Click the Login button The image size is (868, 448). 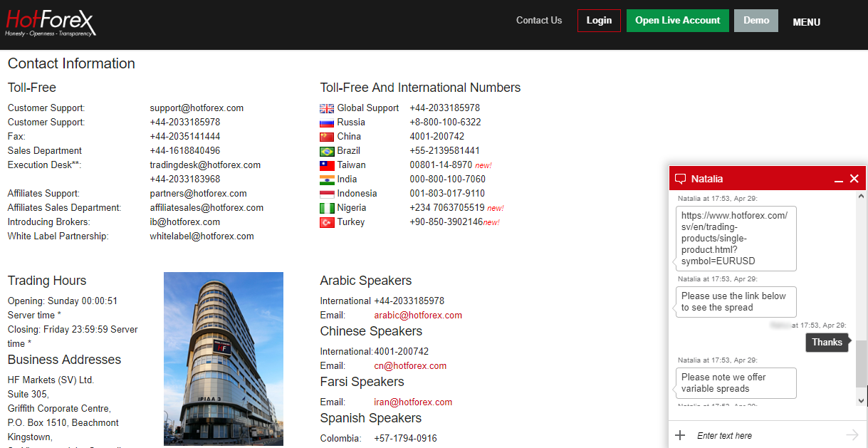[599, 21]
